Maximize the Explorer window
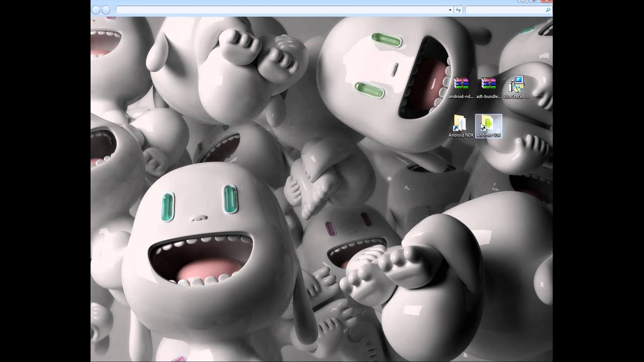The width and height of the screenshot is (644, 362). point(534,2)
